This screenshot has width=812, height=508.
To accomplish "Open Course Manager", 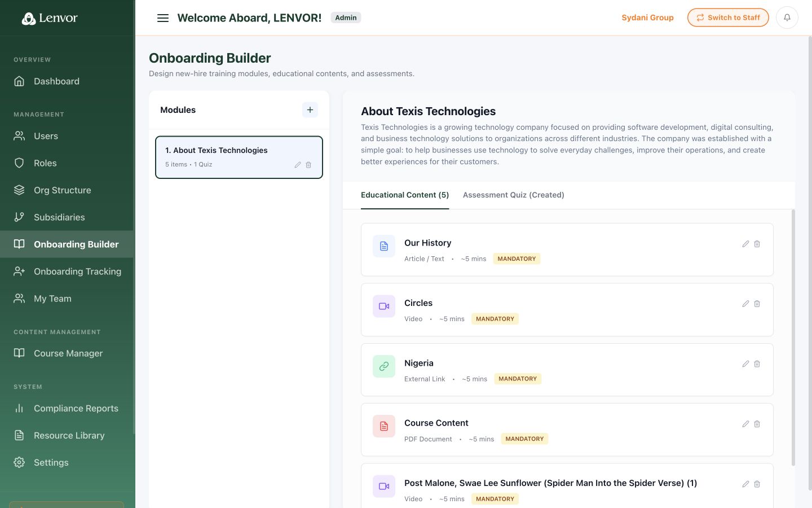I will tap(67, 353).
